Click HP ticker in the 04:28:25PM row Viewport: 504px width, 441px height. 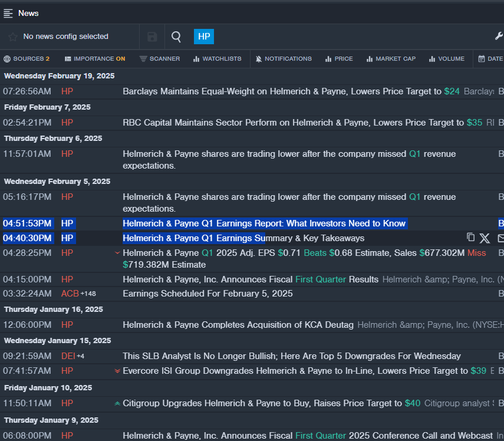[67, 253]
